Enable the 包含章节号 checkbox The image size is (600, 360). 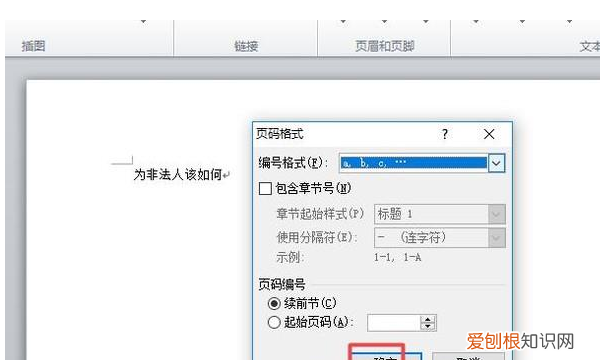point(265,189)
